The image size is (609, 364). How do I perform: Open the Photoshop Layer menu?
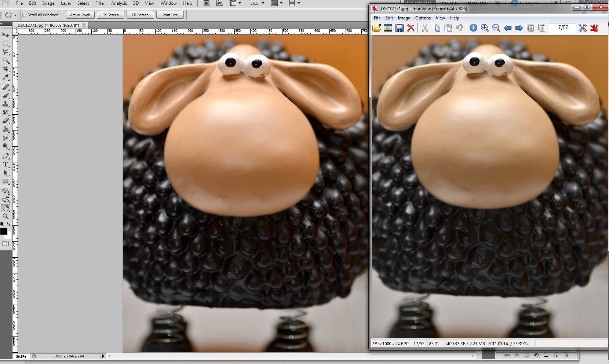click(x=66, y=3)
